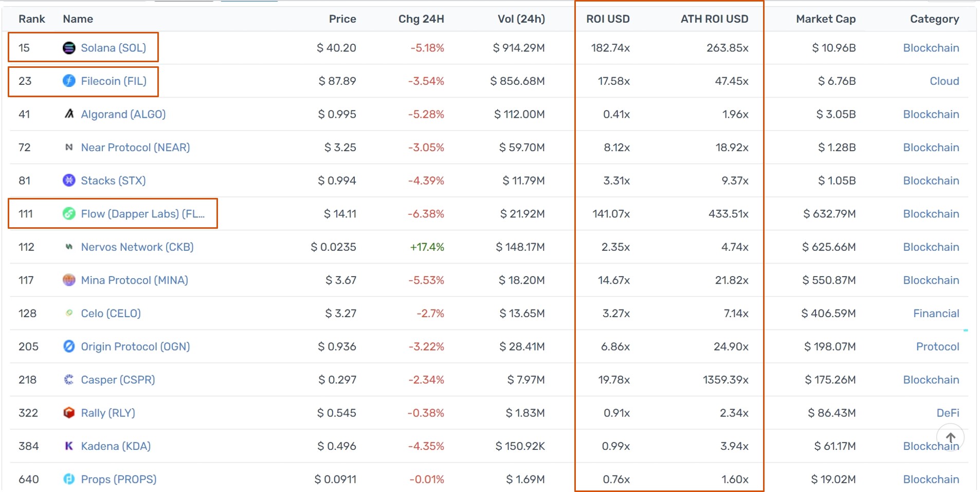Click the Solana coin logo icon
The width and height of the screenshot is (980, 492).
(x=69, y=48)
